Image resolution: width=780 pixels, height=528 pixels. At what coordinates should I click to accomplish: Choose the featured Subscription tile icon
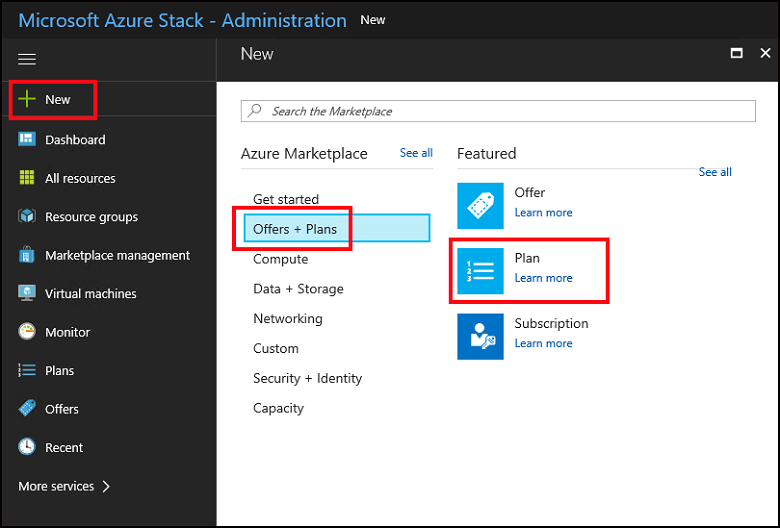[480, 336]
